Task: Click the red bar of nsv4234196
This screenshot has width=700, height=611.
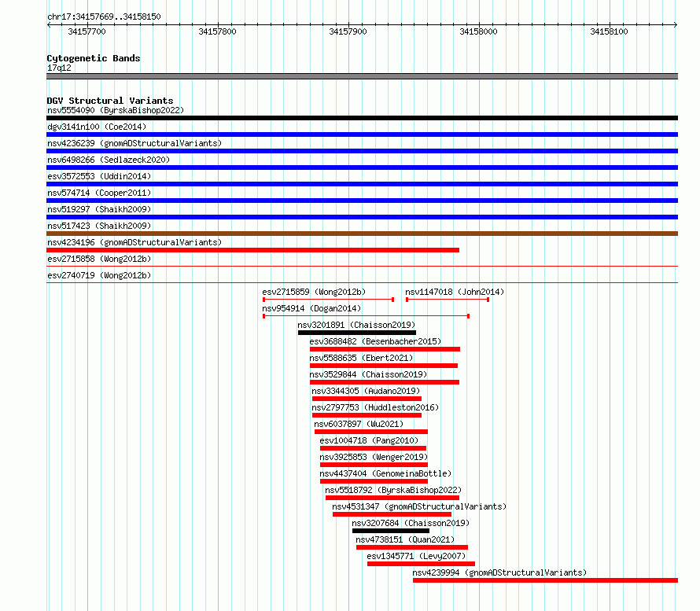Action: 252,250
